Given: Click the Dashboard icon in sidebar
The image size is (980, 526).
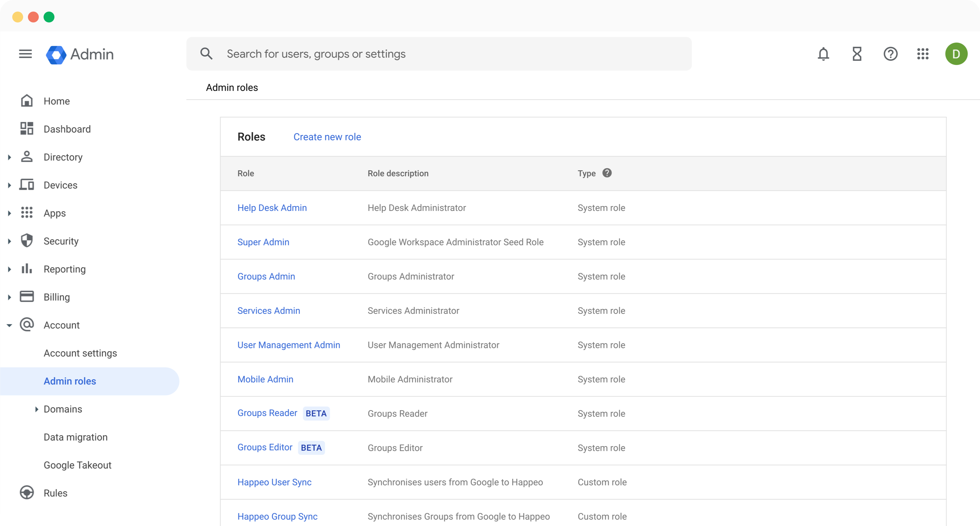Looking at the screenshot, I should [27, 129].
